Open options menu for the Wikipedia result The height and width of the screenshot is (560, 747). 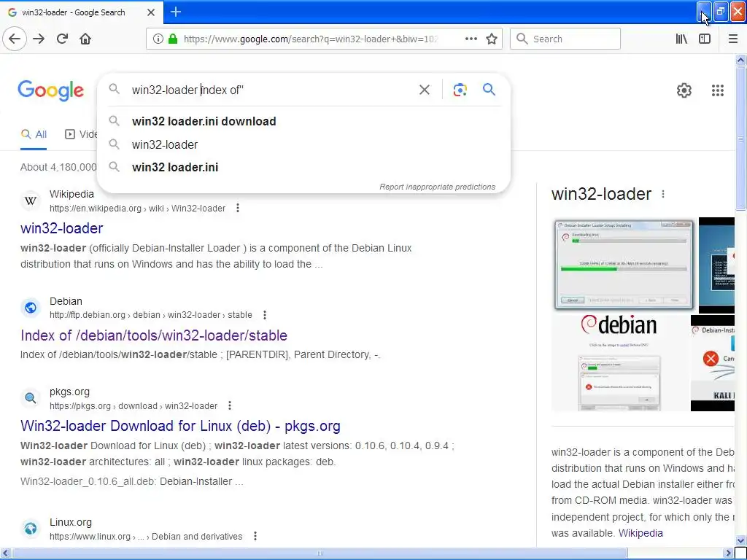(238, 208)
